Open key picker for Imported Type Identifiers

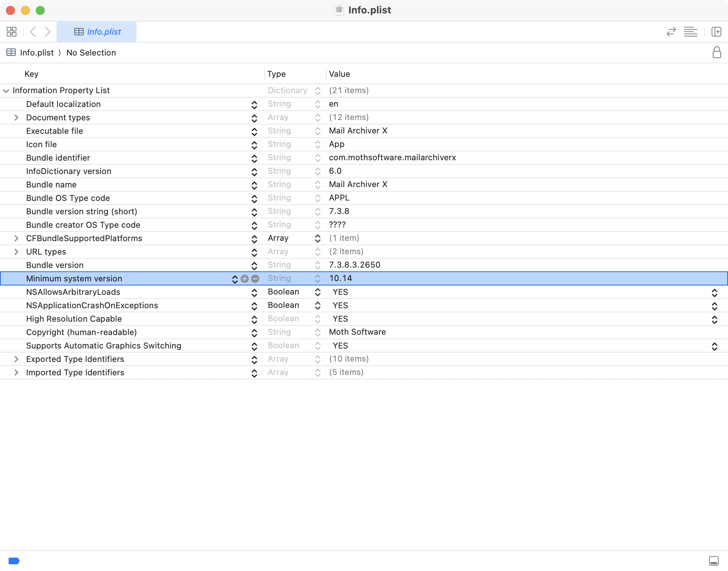254,373
